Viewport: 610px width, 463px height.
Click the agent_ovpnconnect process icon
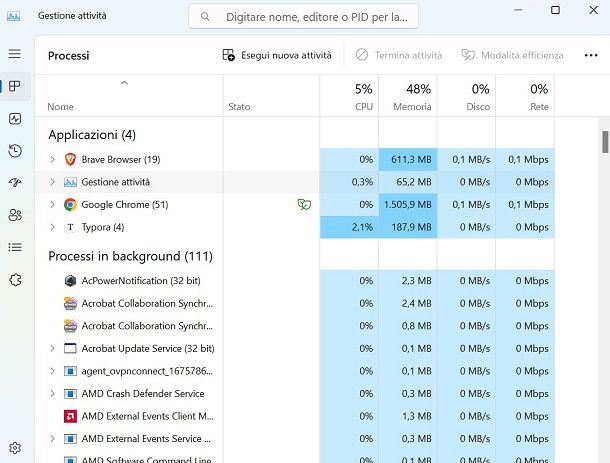pyautogui.click(x=70, y=371)
